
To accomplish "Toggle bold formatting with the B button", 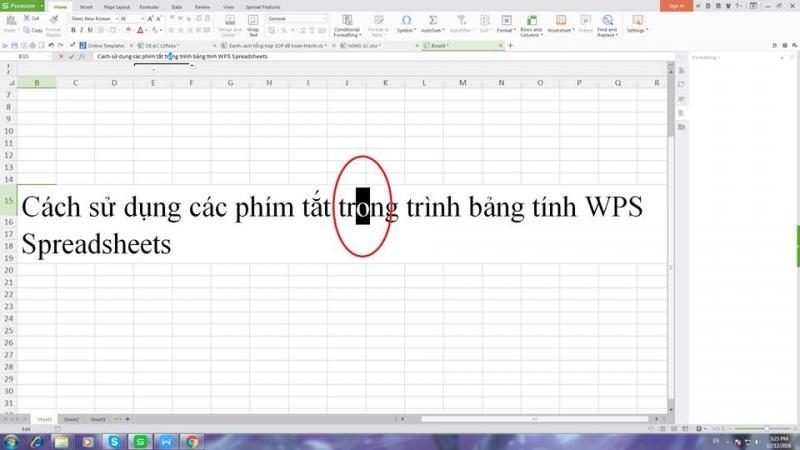I will coord(73,30).
